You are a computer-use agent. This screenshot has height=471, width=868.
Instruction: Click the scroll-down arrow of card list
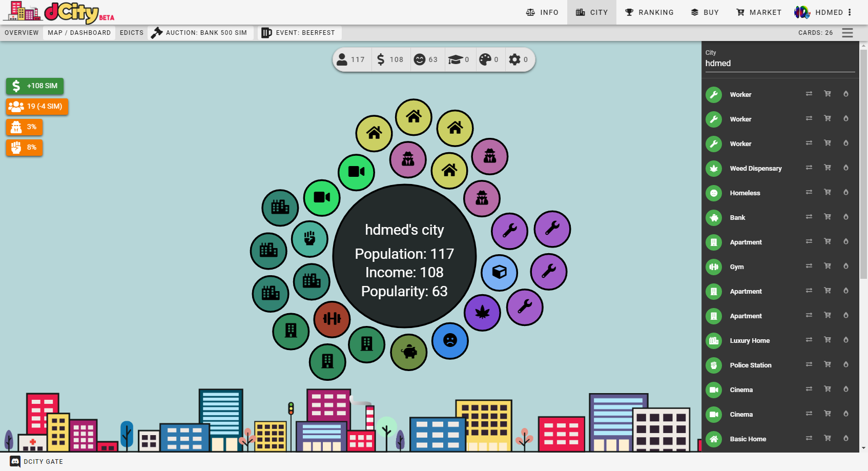[863, 447]
